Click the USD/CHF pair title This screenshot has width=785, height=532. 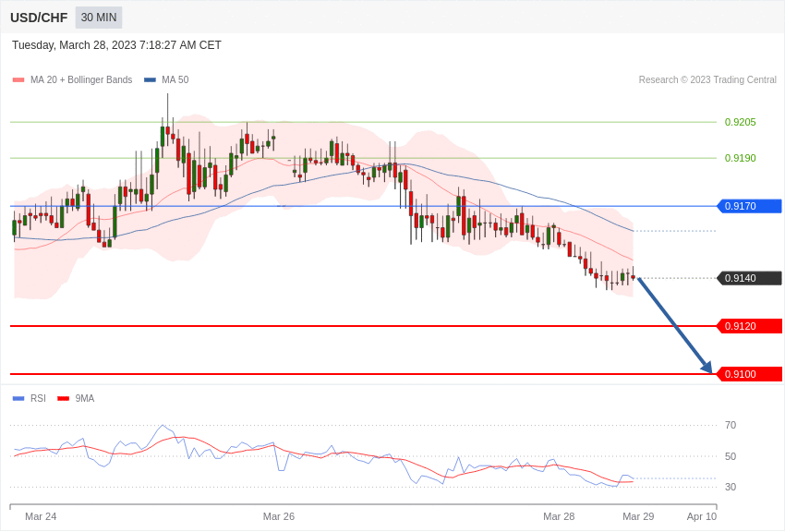pyautogui.click(x=39, y=18)
